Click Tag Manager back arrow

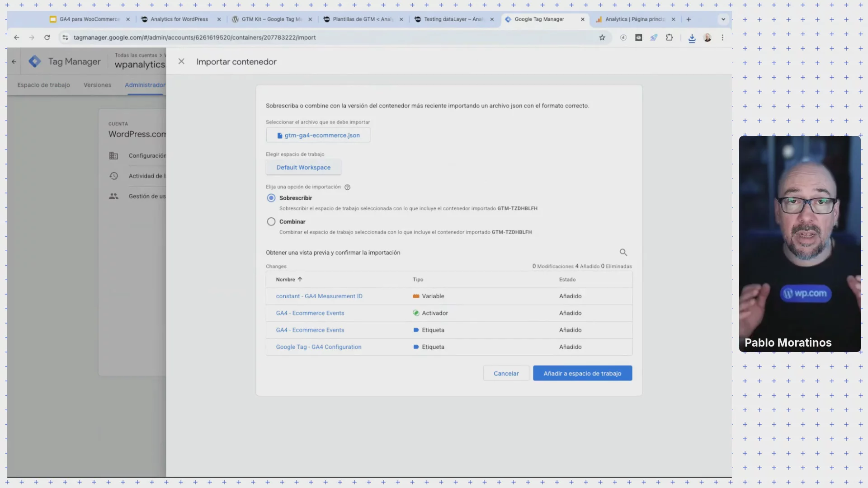(x=14, y=61)
